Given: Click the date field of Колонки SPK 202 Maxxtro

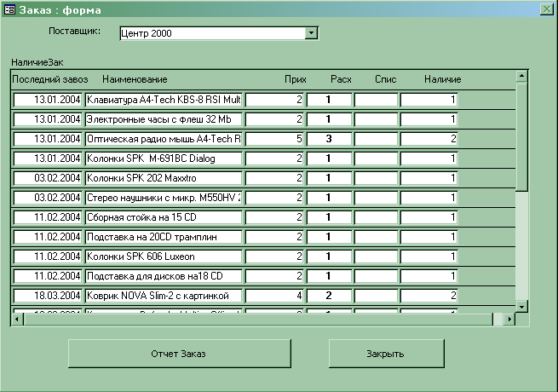Looking at the screenshot, I should coord(48,178).
